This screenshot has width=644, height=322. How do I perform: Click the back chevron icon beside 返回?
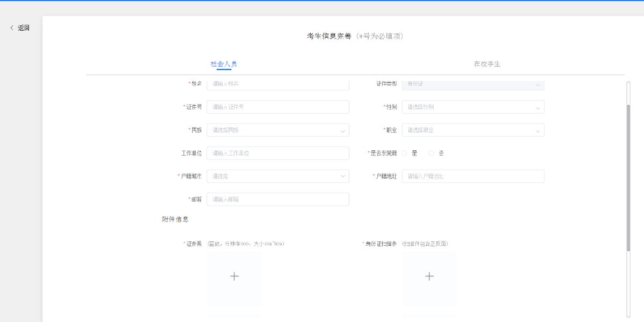pyautogui.click(x=12, y=28)
